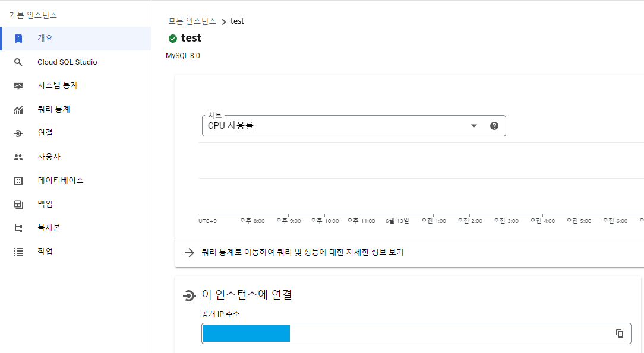644x353 pixels.
Task: Click the UTC+9 timezone label on chart
Action: click(x=207, y=221)
